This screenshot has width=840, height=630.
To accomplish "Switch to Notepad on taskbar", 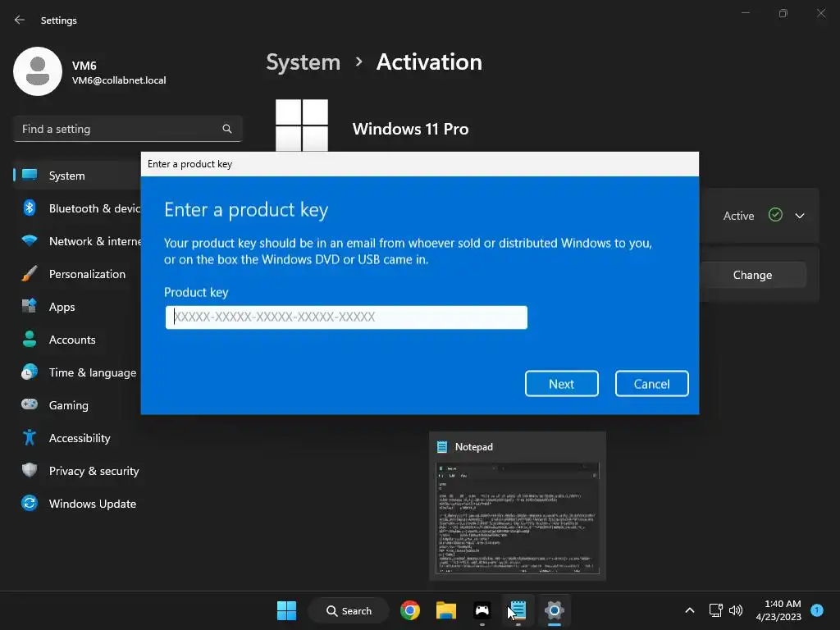I will [518, 610].
